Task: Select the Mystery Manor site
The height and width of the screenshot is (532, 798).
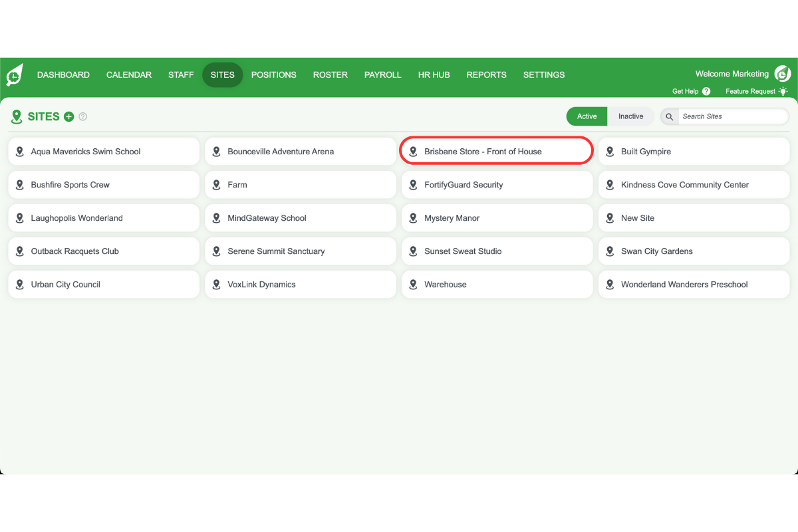Action: [x=497, y=217]
